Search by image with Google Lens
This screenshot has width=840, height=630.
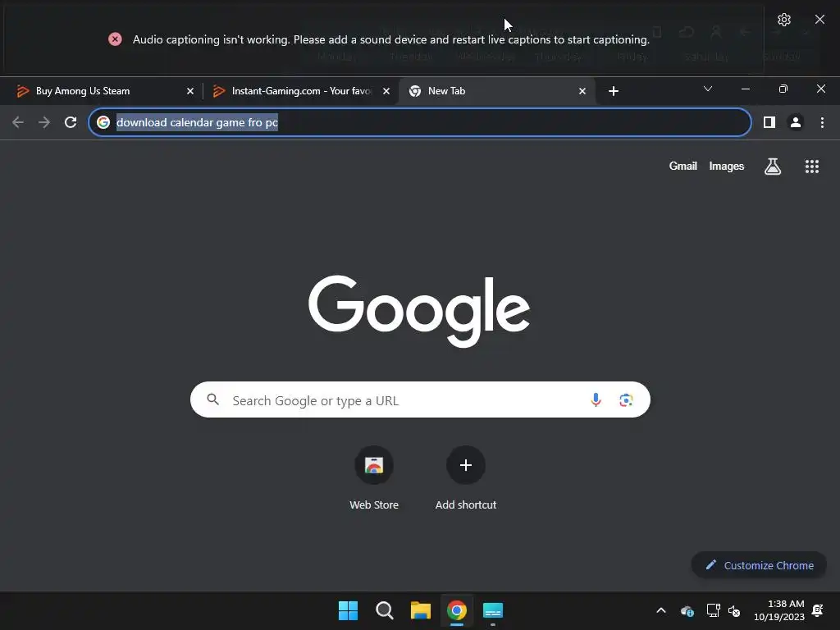pyautogui.click(x=626, y=399)
